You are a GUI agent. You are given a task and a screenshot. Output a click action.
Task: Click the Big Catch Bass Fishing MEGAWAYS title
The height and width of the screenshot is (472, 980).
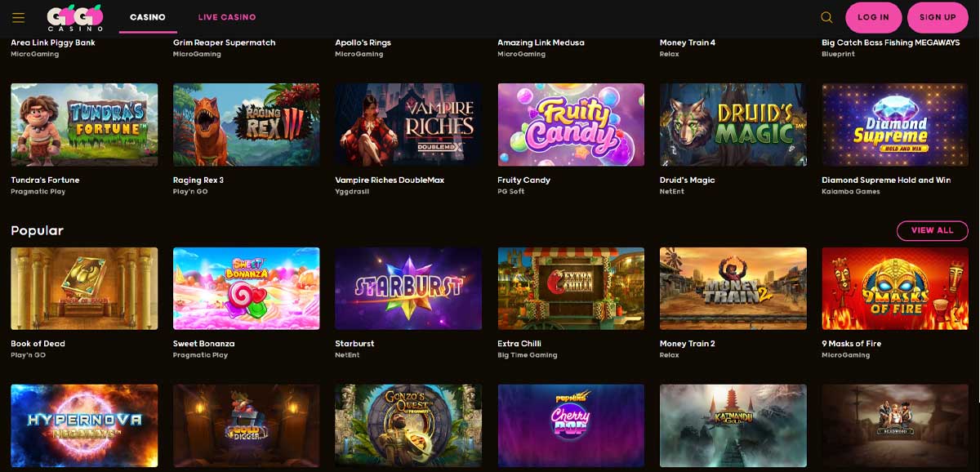(x=891, y=42)
